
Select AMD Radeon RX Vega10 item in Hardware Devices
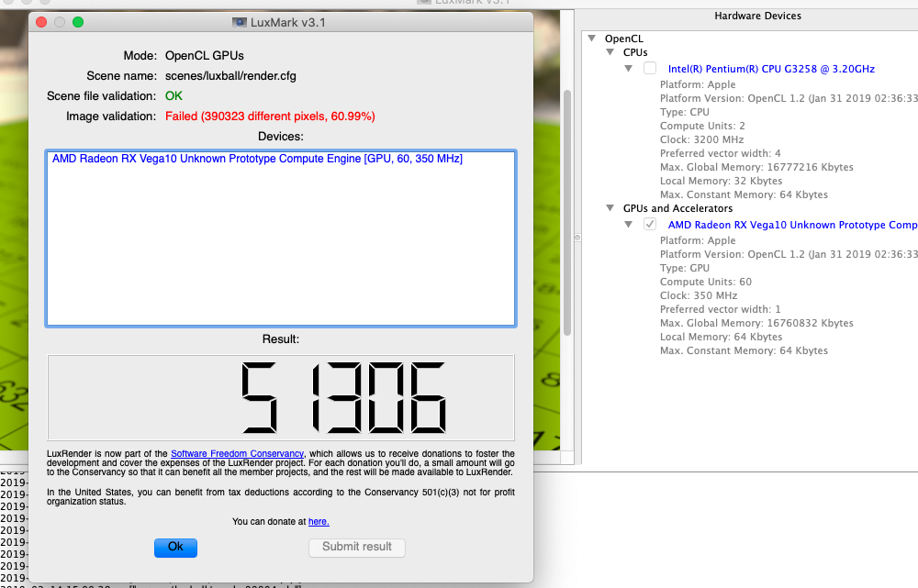coord(793,225)
